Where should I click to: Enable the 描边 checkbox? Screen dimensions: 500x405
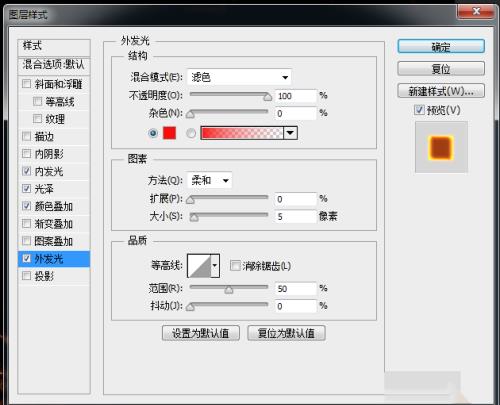pos(26,136)
